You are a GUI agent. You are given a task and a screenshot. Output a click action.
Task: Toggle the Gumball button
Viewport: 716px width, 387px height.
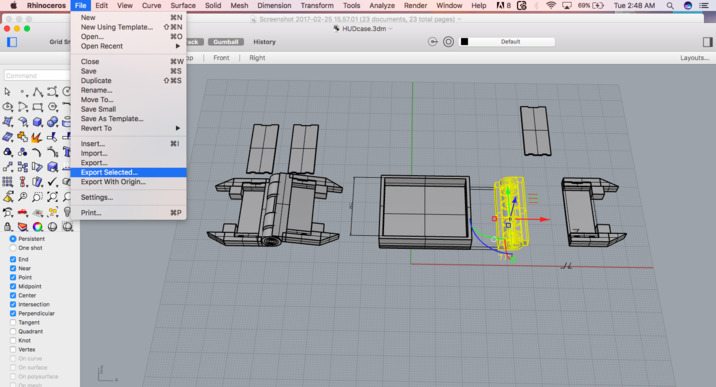pyautogui.click(x=226, y=42)
